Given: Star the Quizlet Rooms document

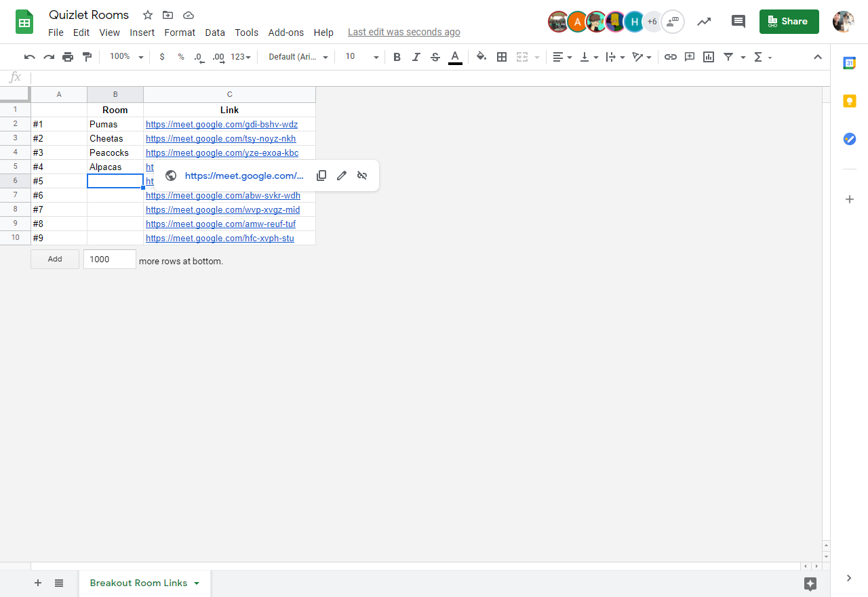Looking at the screenshot, I should (148, 15).
